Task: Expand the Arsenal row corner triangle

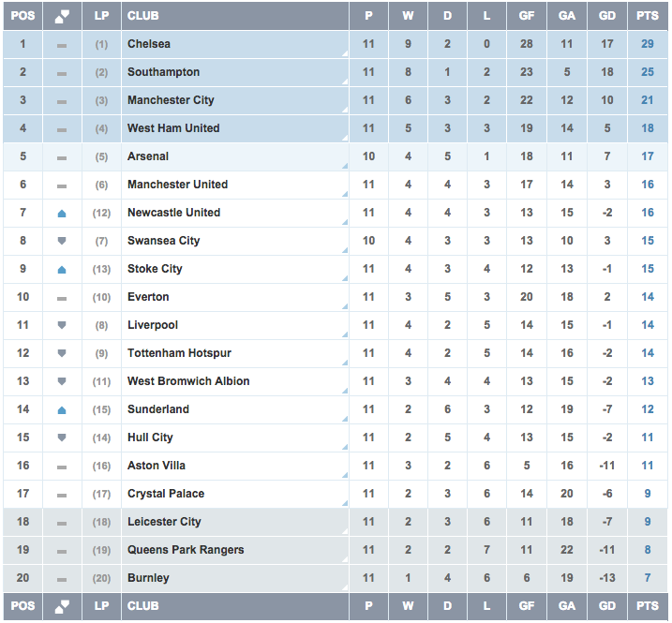Action: pos(346,166)
